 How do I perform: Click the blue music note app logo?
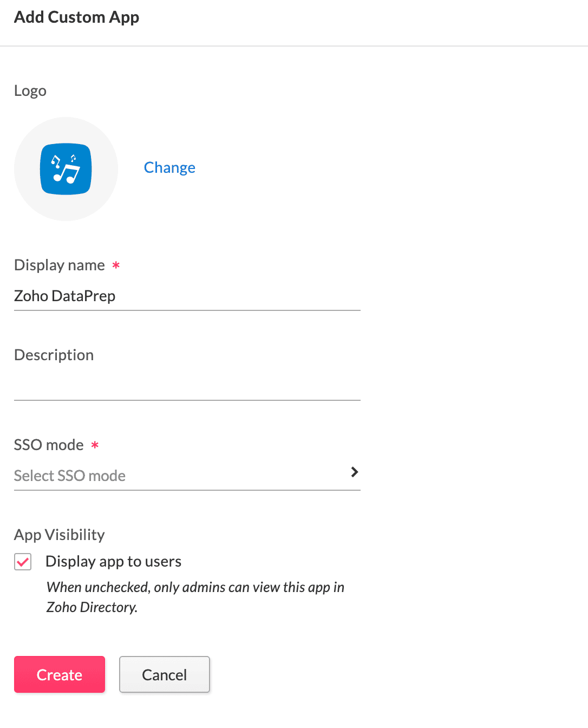point(66,169)
